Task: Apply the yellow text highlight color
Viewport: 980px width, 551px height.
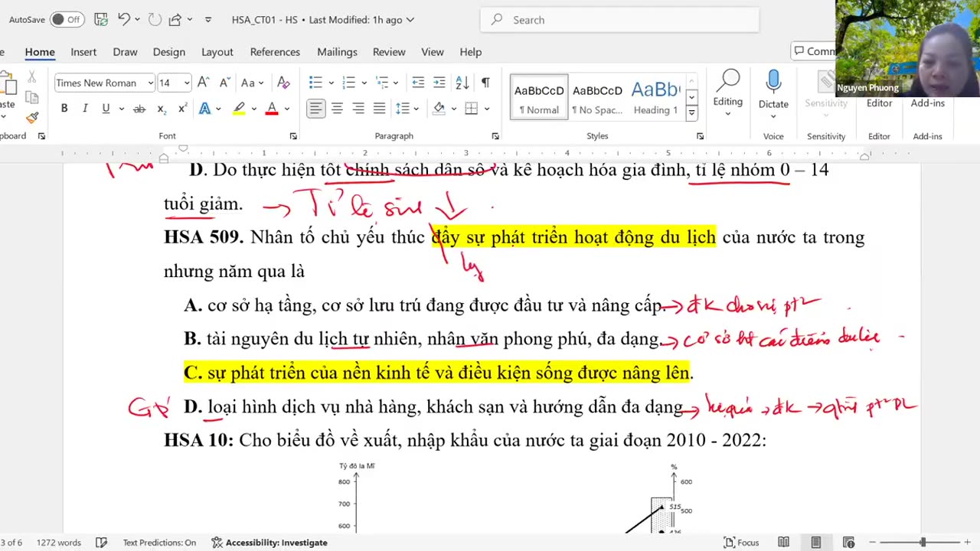Action: point(239,109)
